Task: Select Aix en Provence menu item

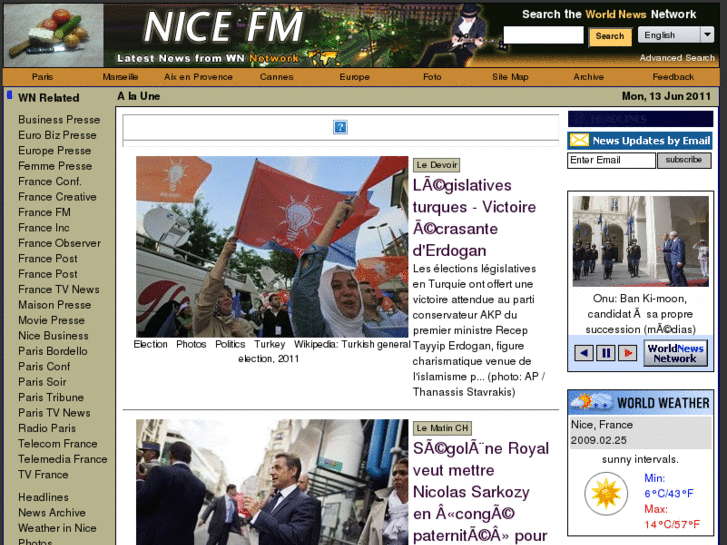Action: point(198,77)
